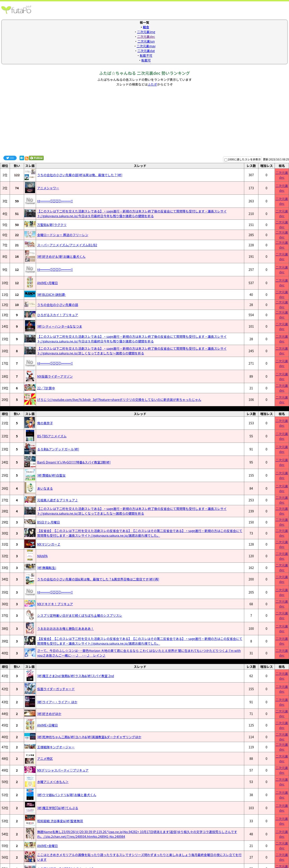Open thread [終]ライアー・ライアー ほか

click(57, 702)
